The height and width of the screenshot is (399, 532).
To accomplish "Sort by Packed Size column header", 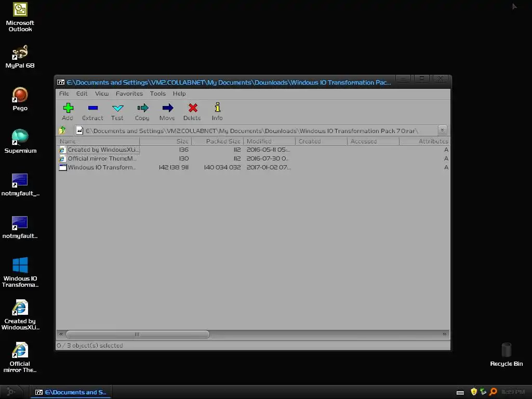I will (x=218, y=141).
